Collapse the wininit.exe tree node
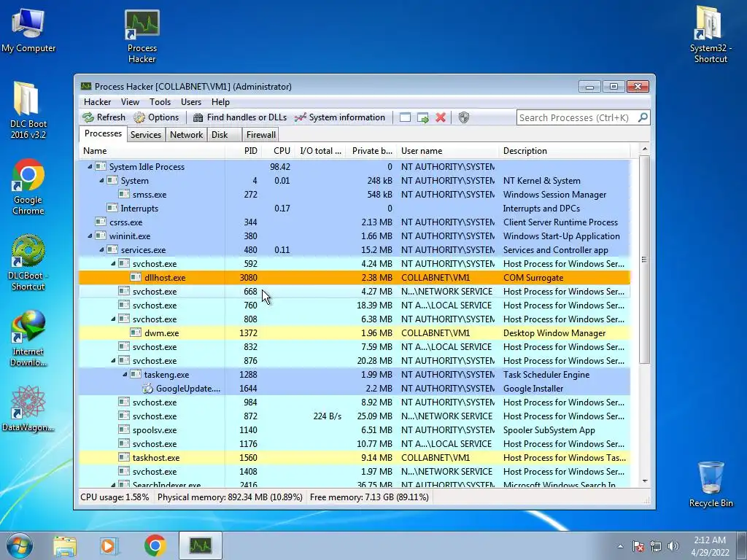This screenshot has width=747, height=560. pos(90,236)
